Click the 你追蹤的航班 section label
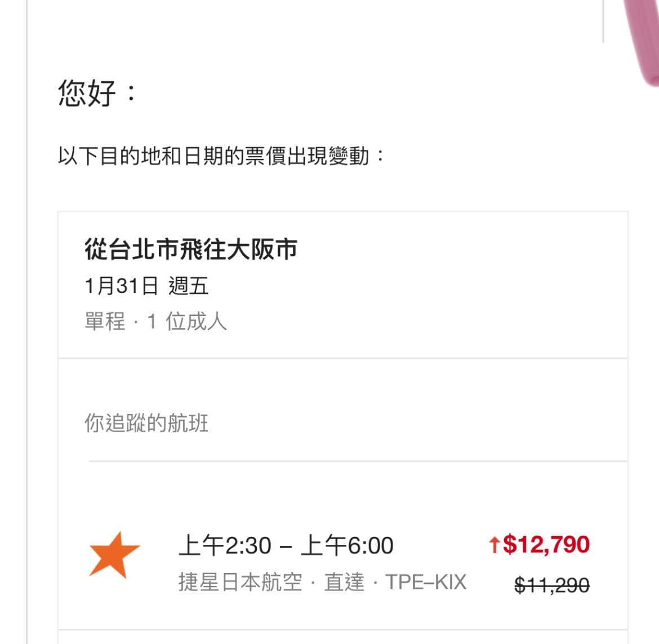Viewport: 659px width, 644px height. [x=146, y=423]
